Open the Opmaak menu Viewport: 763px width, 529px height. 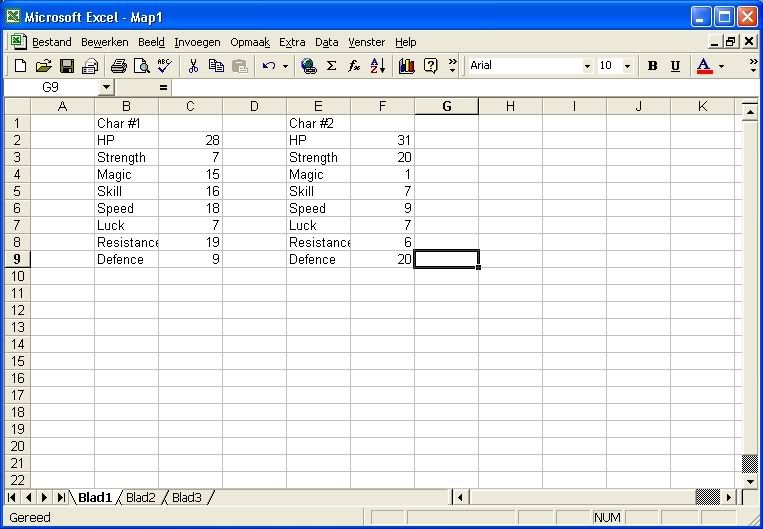point(250,42)
